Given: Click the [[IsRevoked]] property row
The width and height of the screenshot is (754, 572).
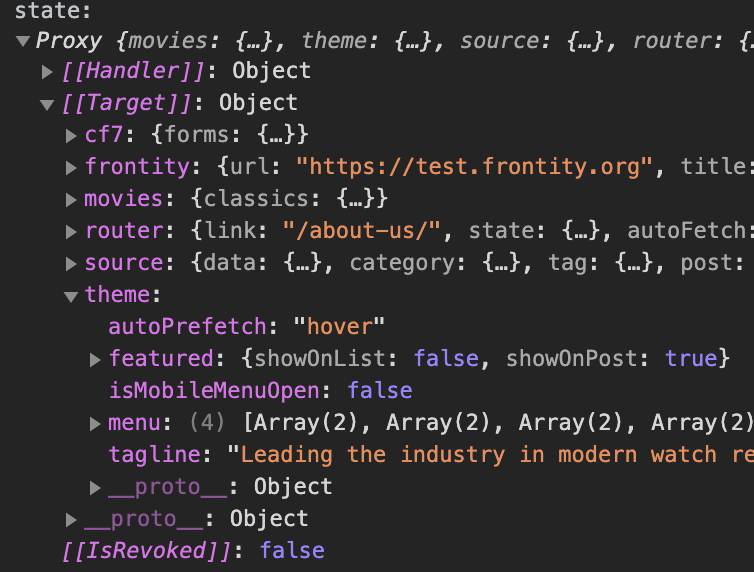Looking at the screenshot, I should click(x=192, y=551).
